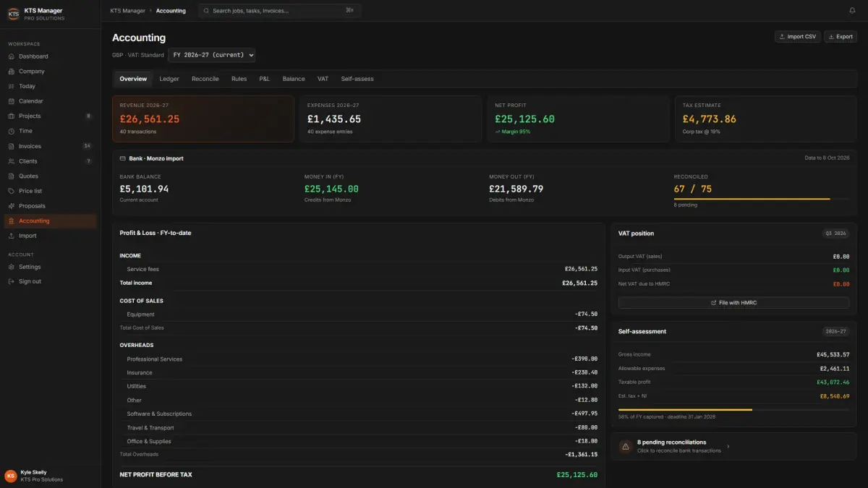This screenshot has height=488, width=868.
Task: Open the Self-assess tab
Action: click(x=357, y=79)
